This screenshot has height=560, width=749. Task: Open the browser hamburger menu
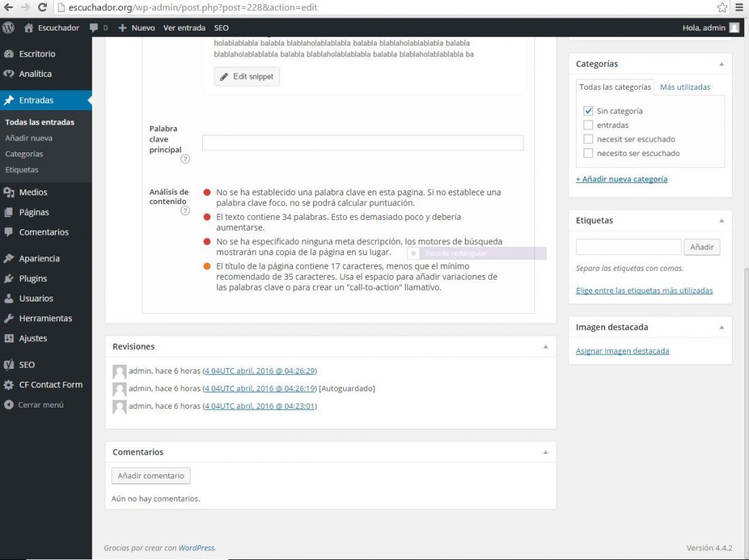tap(739, 7)
